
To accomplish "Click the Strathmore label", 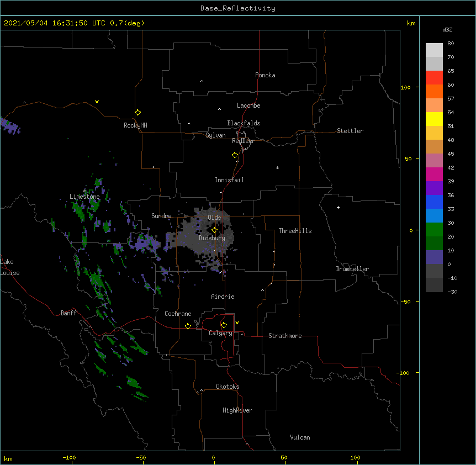I will click(285, 336).
